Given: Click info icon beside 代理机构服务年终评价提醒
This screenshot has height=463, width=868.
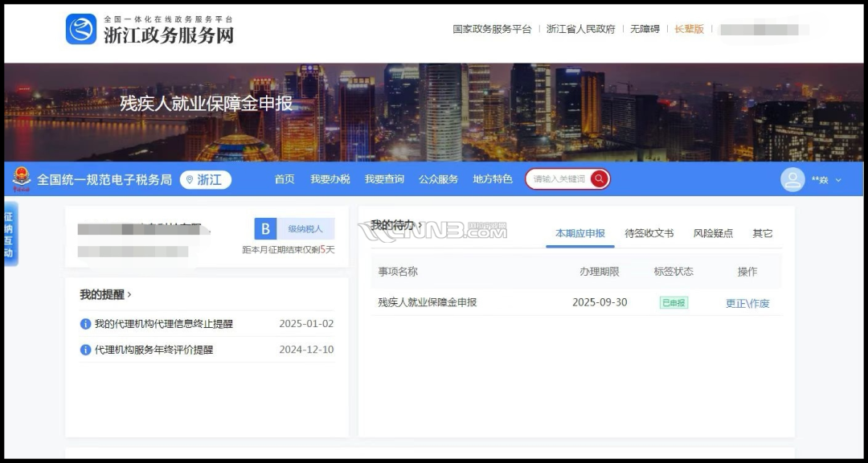Looking at the screenshot, I should pyautogui.click(x=85, y=350).
